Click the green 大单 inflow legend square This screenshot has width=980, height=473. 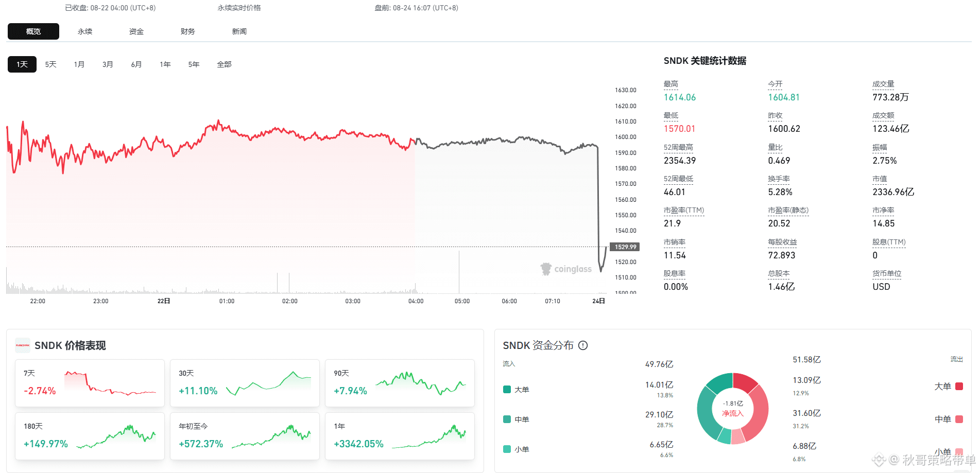pyautogui.click(x=507, y=390)
